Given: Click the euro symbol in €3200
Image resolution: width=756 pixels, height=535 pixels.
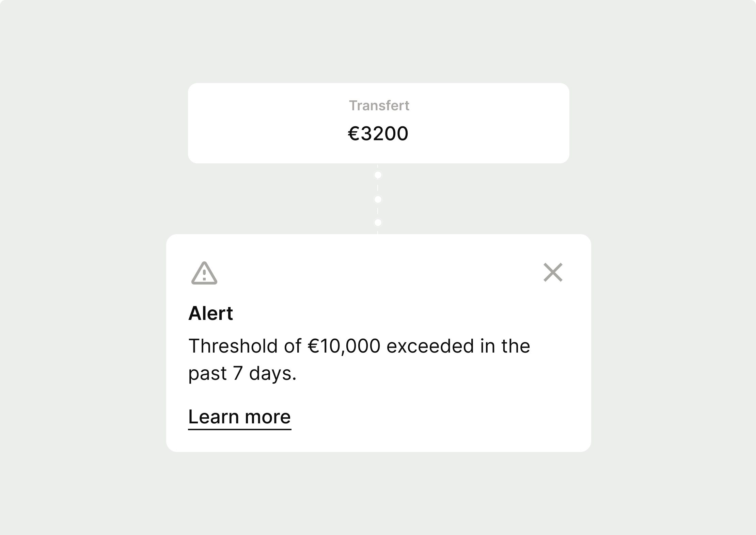Looking at the screenshot, I should pos(354,133).
